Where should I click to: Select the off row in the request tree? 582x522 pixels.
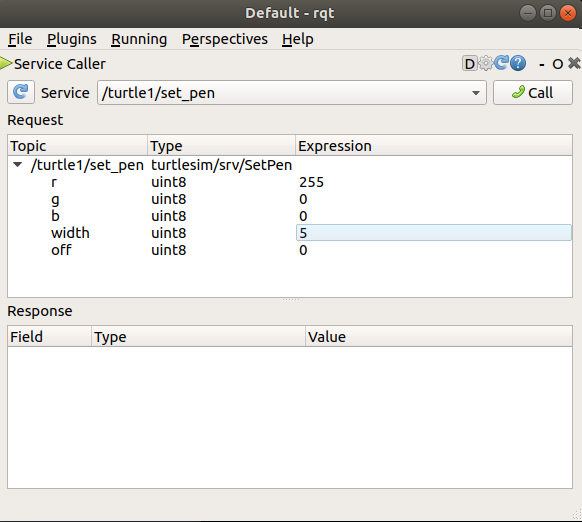click(x=290, y=250)
